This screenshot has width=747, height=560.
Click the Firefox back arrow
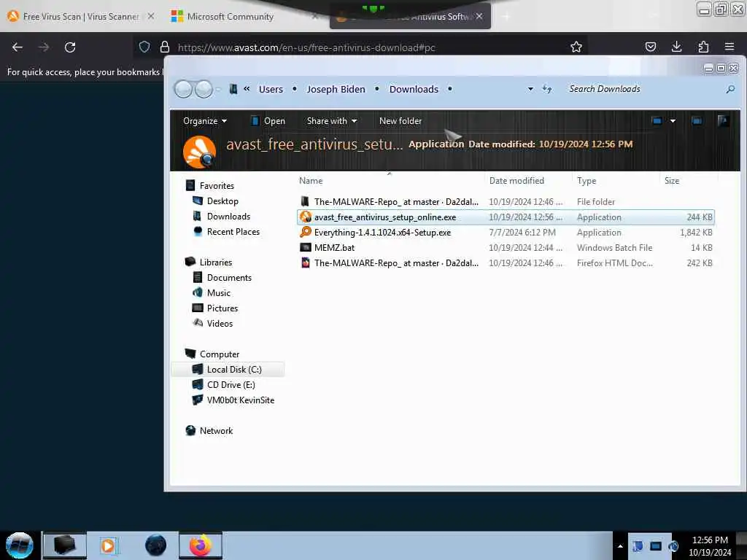[18, 47]
